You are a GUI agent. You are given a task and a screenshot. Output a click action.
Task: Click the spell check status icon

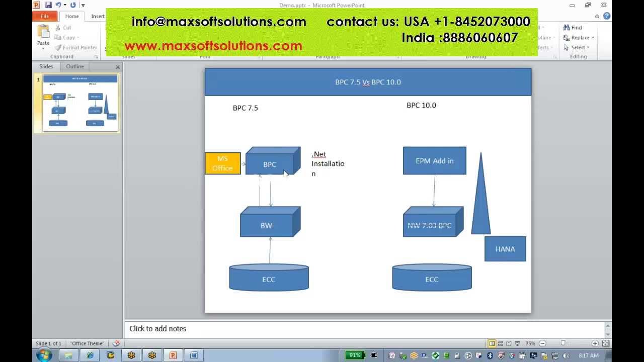(x=116, y=343)
